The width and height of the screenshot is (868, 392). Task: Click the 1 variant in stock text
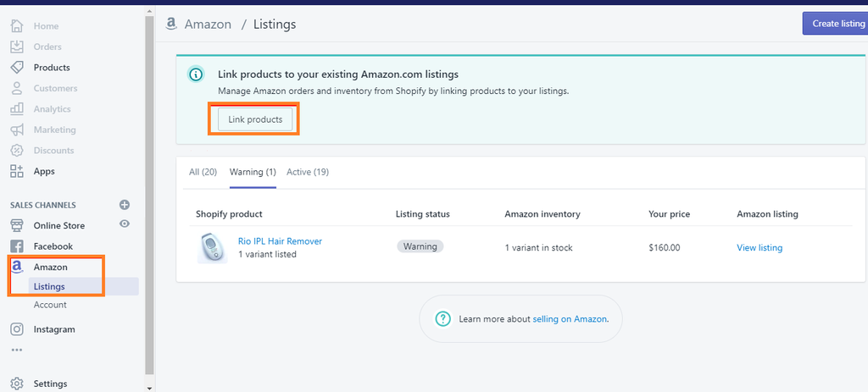click(x=538, y=248)
